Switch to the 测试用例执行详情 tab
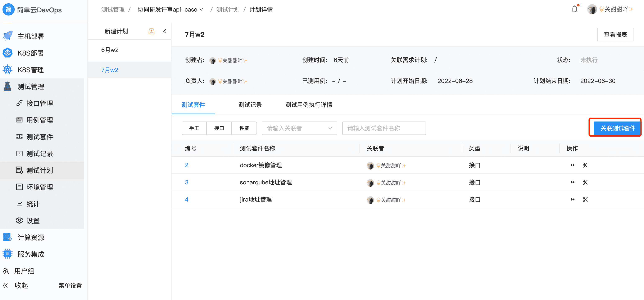The image size is (644, 300). coord(308,105)
